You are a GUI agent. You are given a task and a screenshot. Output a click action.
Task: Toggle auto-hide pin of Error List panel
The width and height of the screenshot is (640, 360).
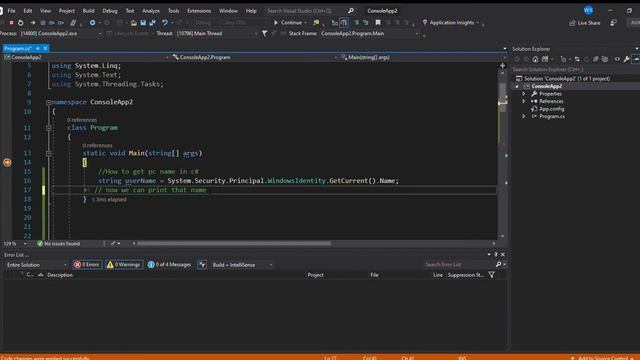point(496,254)
